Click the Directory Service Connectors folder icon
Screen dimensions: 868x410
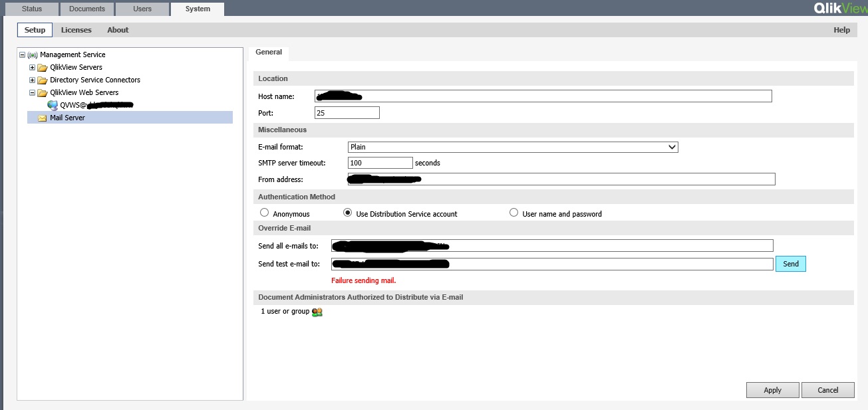43,80
